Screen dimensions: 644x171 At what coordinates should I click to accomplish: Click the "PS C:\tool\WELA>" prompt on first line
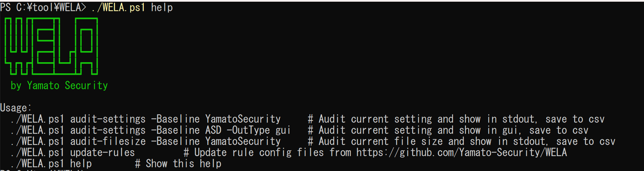(43, 7)
